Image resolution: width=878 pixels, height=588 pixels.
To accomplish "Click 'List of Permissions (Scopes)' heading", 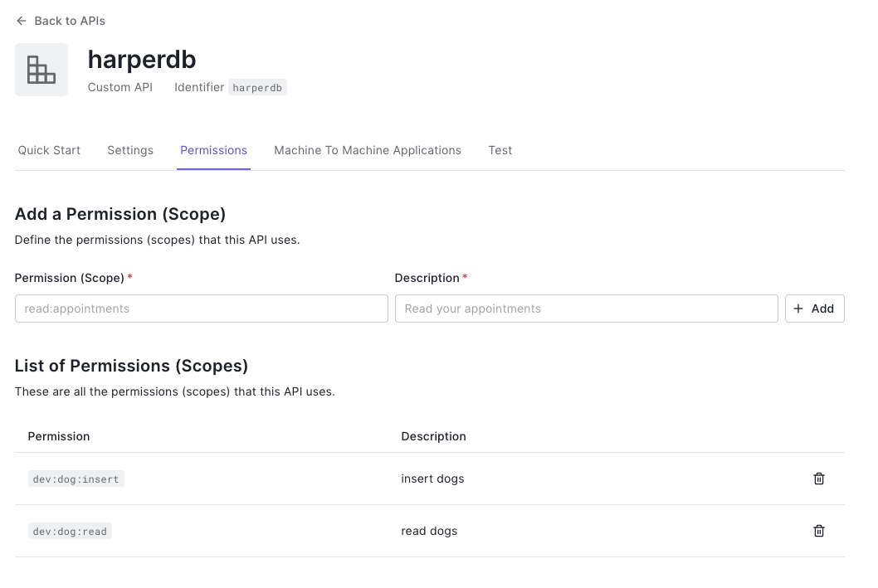I will (x=131, y=366).
